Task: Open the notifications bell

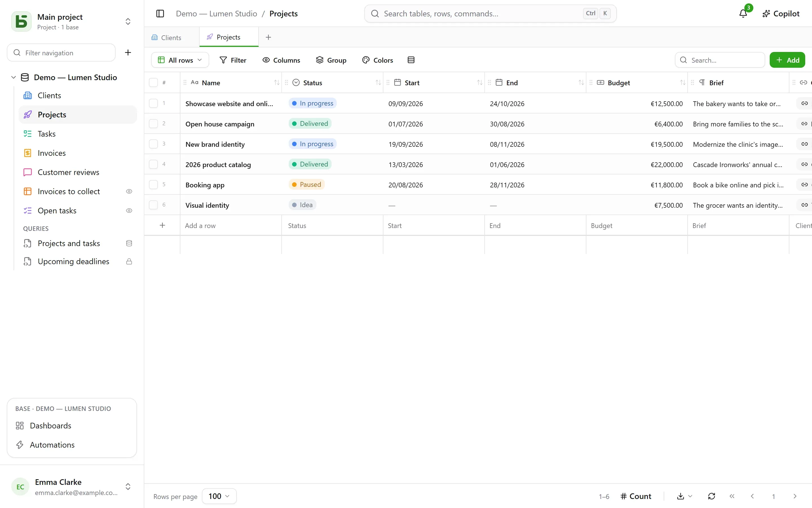Action: coord(743,14)
